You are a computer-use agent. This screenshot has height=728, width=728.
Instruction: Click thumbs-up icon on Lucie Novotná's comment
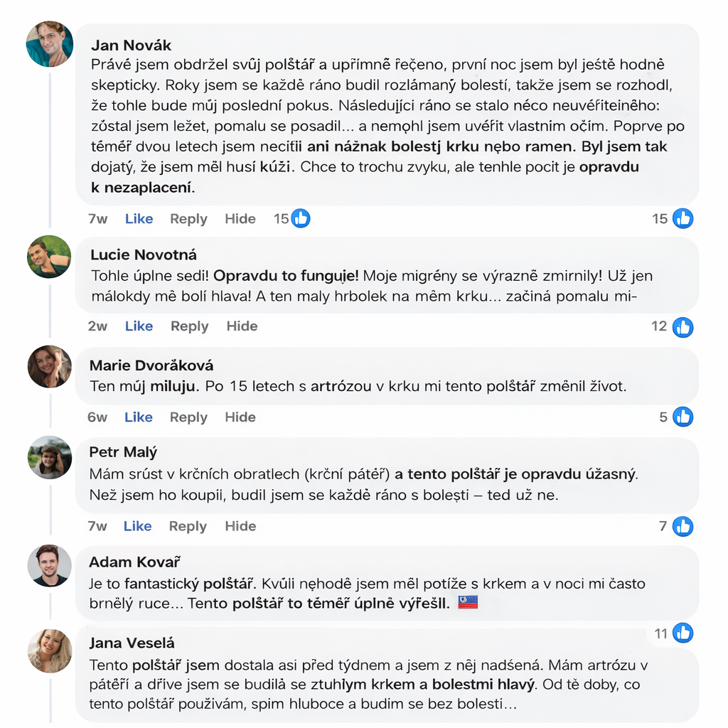683,327
